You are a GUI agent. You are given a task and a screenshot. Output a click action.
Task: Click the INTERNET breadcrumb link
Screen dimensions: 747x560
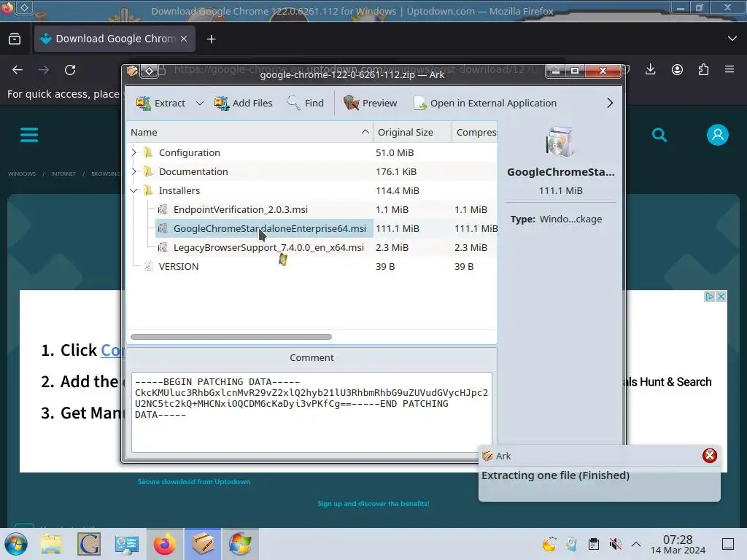tap(63, 174)
